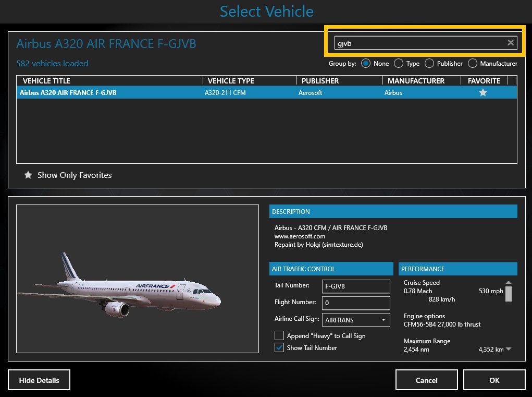The image size is (532, 397).
Task: Click CFM56-5B4 27,000 lb thrust text
Action: coord(442,324)
